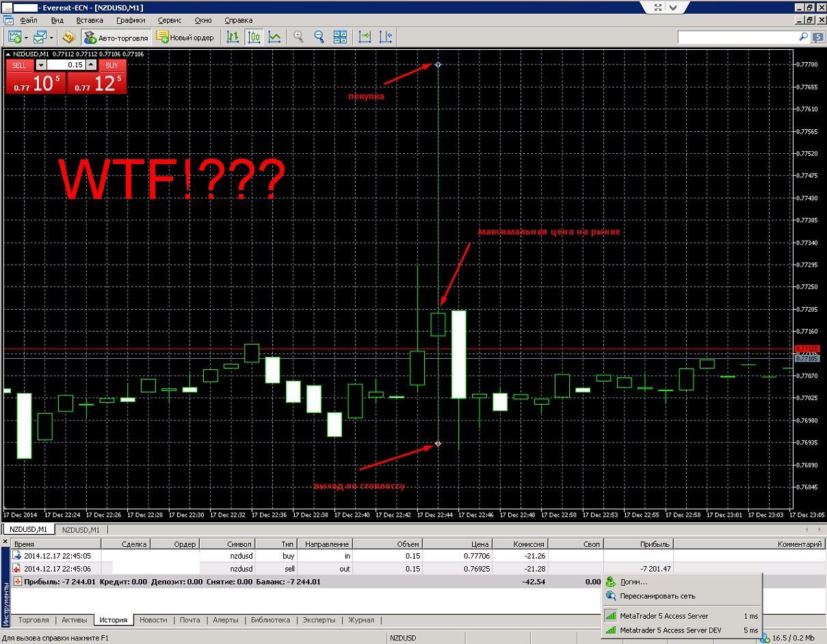Image resolution: width=827 pixels, height=644 pixels.
Task: Toggle chart shift icon
Action: pos(385,37)
